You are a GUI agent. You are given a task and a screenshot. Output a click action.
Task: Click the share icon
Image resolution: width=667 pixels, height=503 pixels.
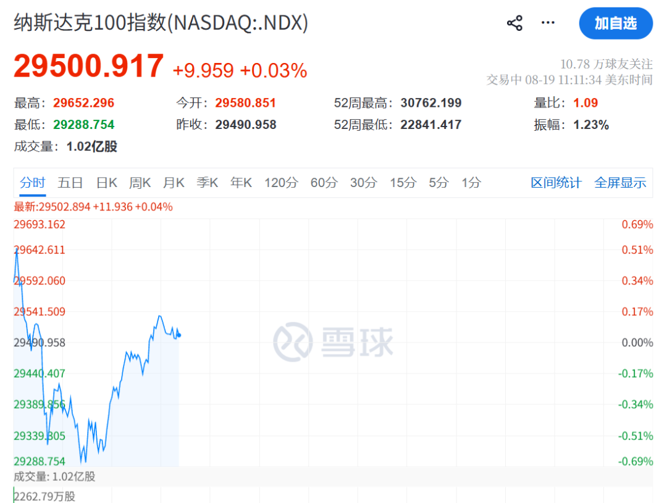click(515, 23)
